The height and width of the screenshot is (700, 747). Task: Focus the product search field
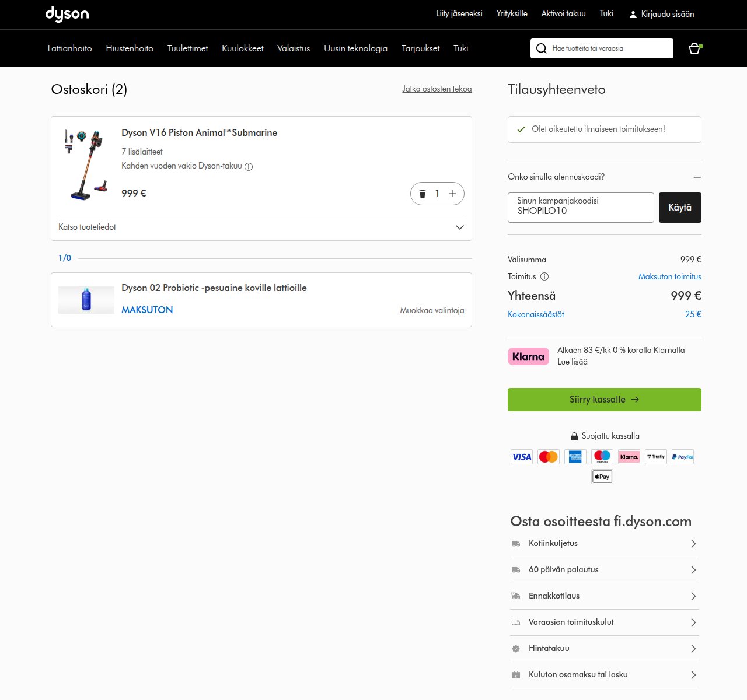coord(602,48)
